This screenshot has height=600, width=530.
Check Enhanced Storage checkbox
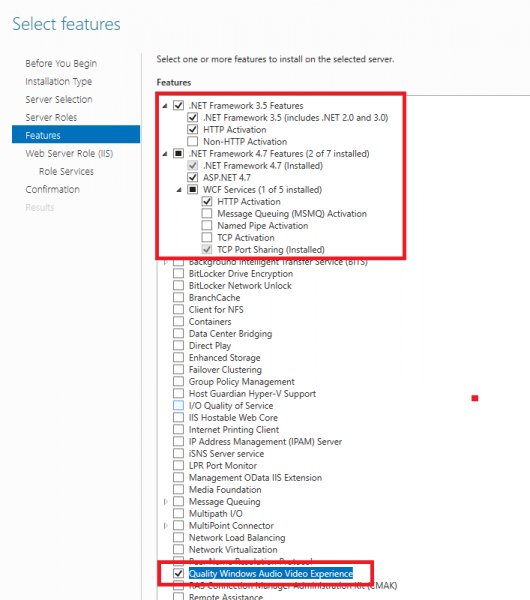tap(178, 357)
